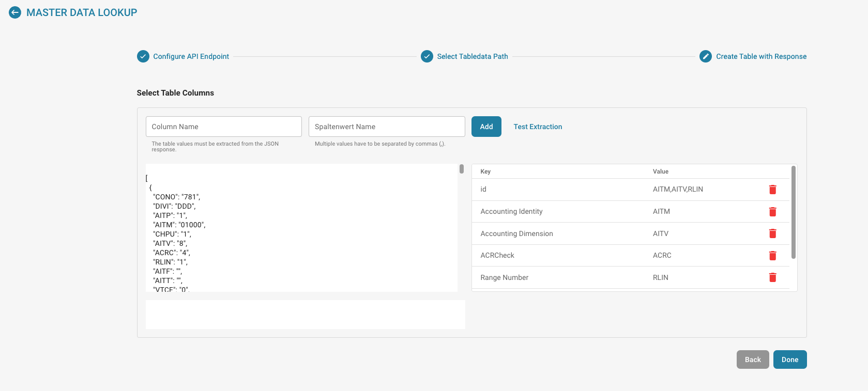Click into the Spaltenwert Name field
The image size is (868, 391).
coord(386,127)
